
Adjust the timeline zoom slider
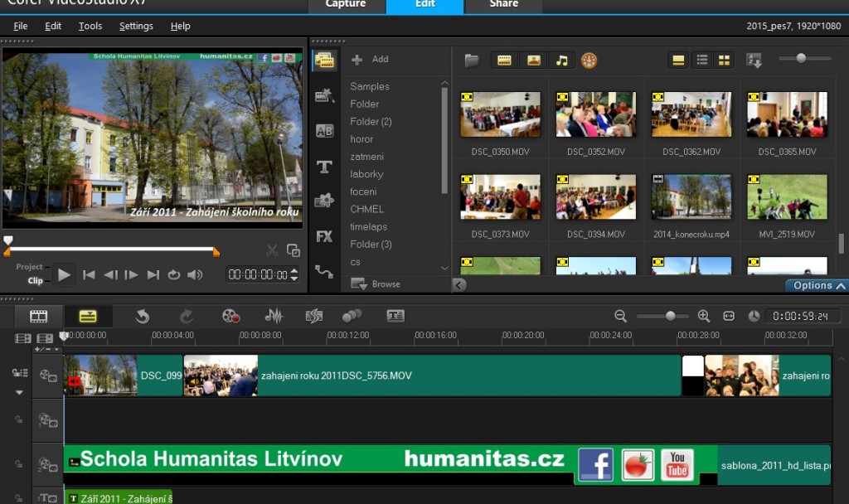click(670, 316)
